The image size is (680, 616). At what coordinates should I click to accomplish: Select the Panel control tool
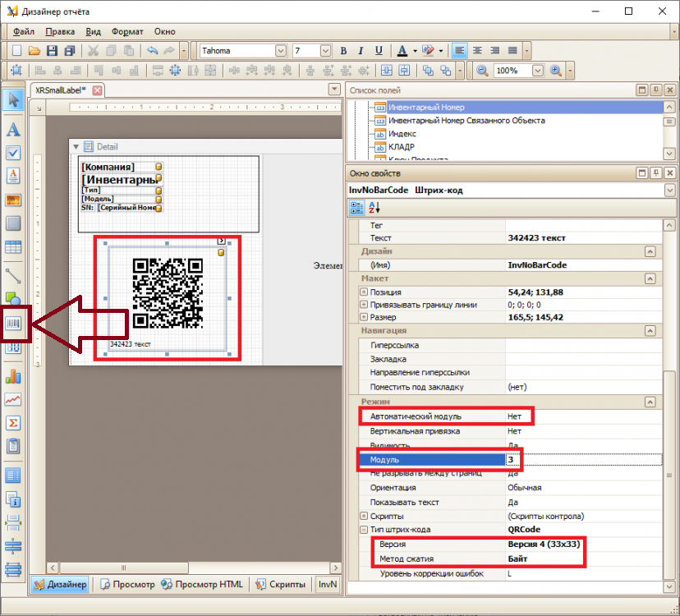tap(13, 223)
